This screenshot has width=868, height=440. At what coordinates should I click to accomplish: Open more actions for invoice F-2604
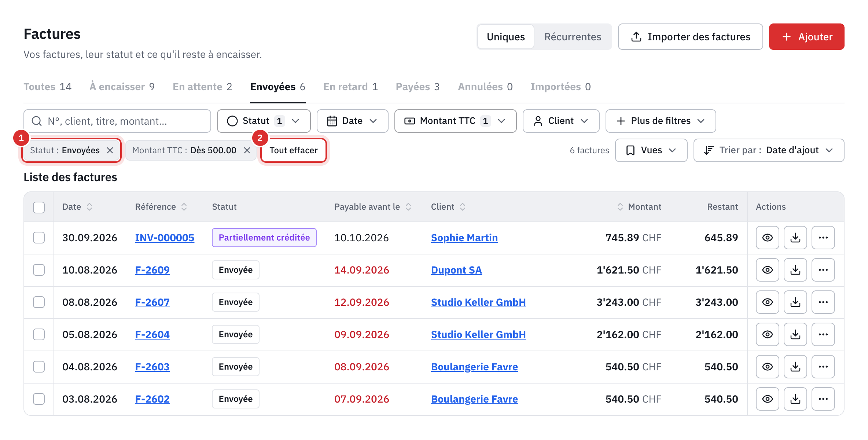click(x=823, y=334)
